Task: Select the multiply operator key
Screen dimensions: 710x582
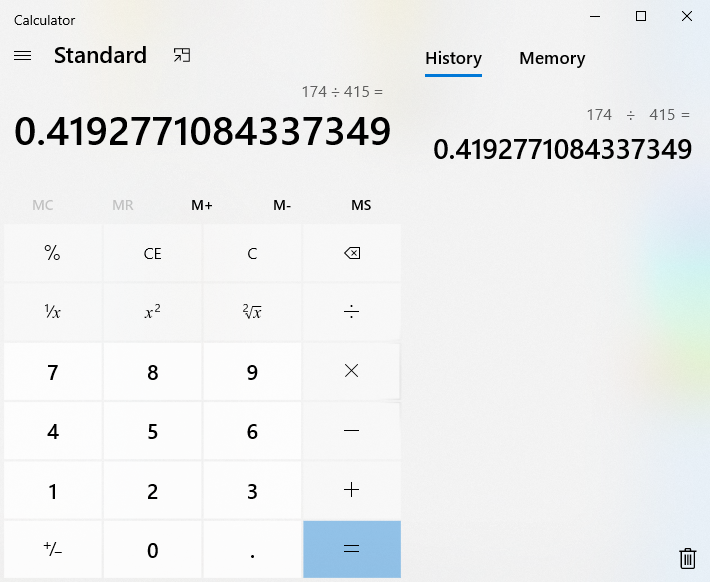Action: click(352, 371)
